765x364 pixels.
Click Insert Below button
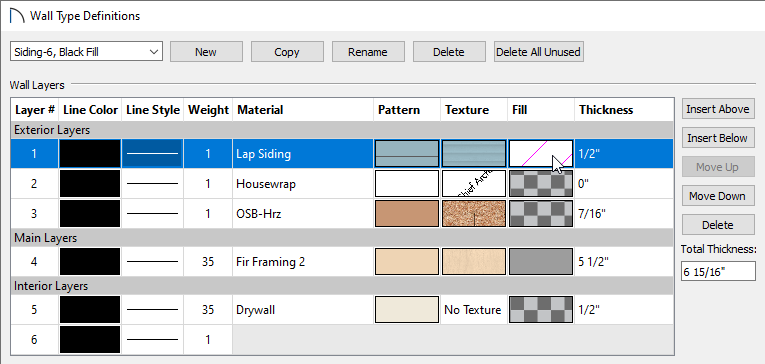[718, 138]
